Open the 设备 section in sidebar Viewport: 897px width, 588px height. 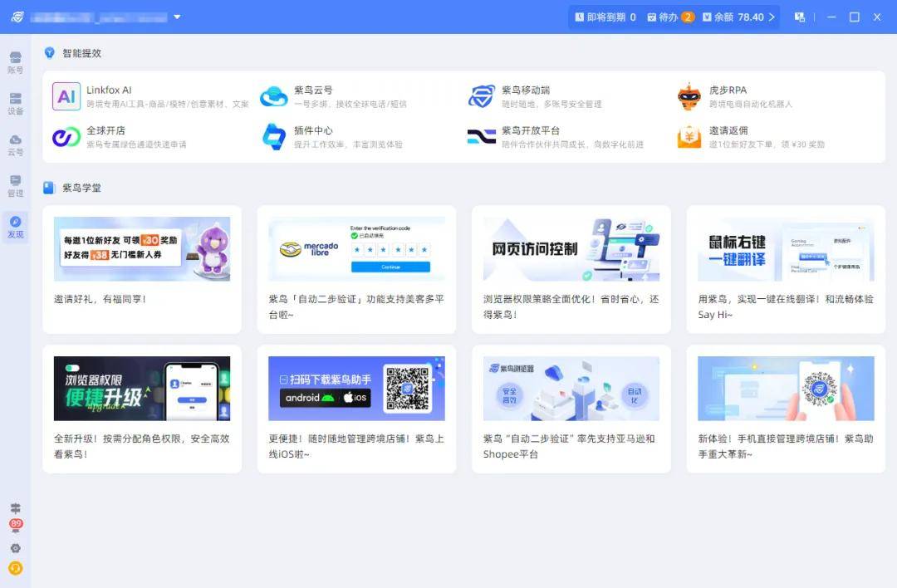[x=16, y=104]
